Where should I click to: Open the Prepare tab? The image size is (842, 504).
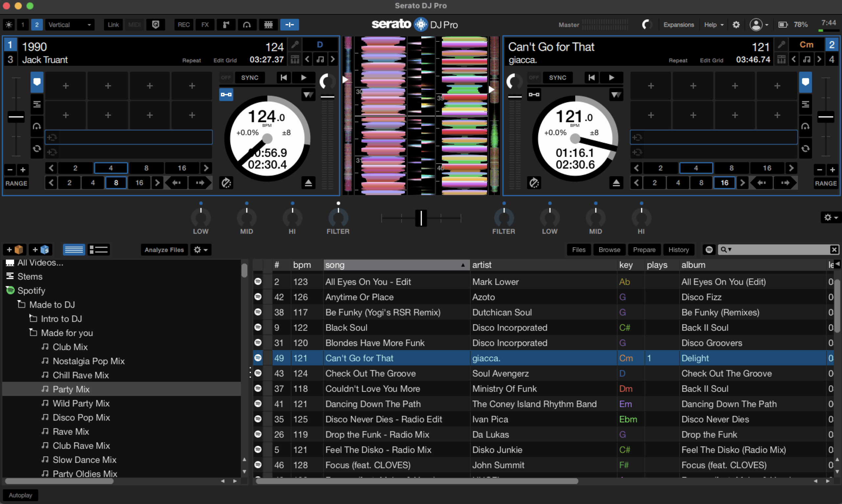(644, 250)
